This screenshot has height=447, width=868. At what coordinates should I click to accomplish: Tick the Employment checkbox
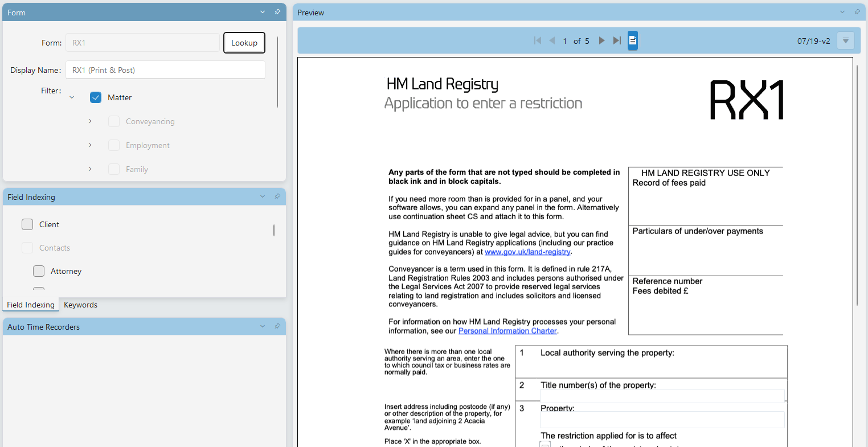coord(114,145)
